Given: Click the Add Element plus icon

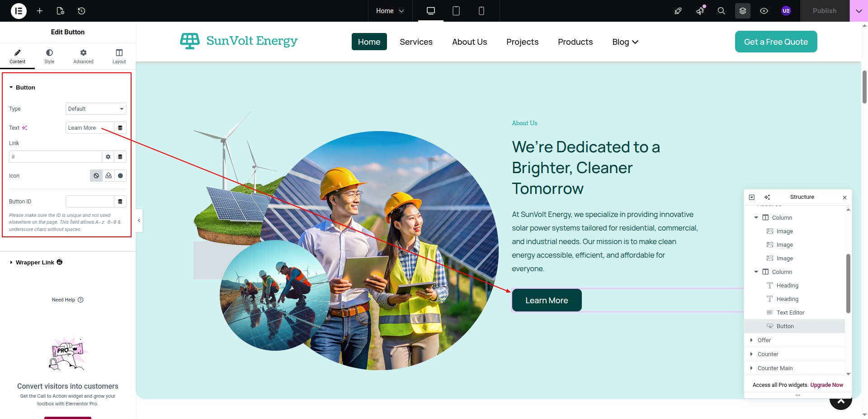Looking at the screenshot, I should pos(40,11).
